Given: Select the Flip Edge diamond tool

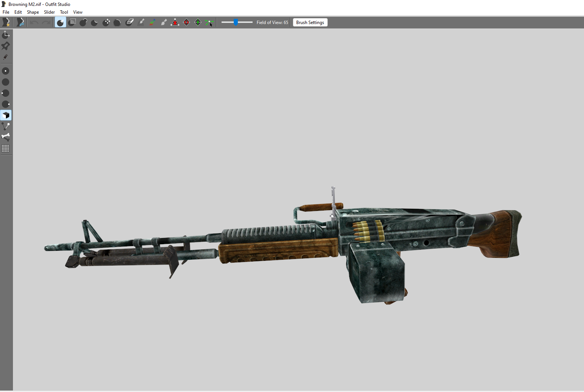Looking at the screenshot, I should tap(186, 23).
